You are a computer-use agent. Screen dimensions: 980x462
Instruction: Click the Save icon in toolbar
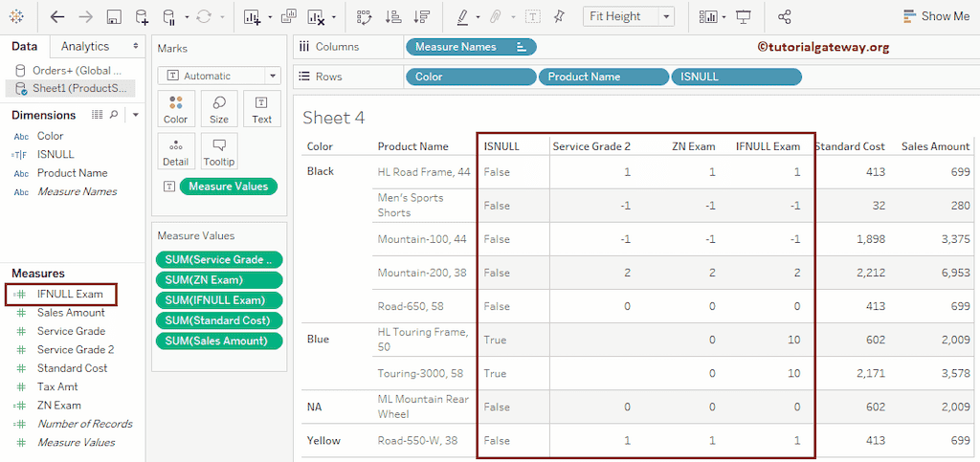[114, 17]
